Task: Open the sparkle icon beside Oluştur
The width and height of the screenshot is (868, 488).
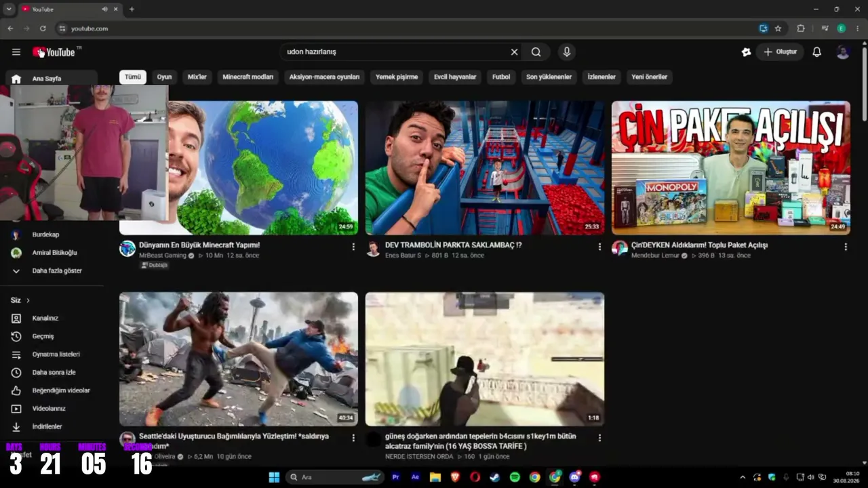Action: (747, 52)
